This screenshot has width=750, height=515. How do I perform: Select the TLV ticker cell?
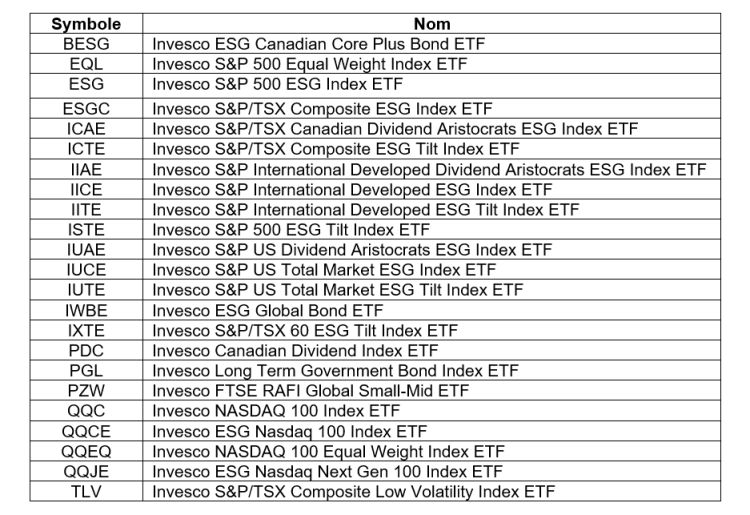86,492
